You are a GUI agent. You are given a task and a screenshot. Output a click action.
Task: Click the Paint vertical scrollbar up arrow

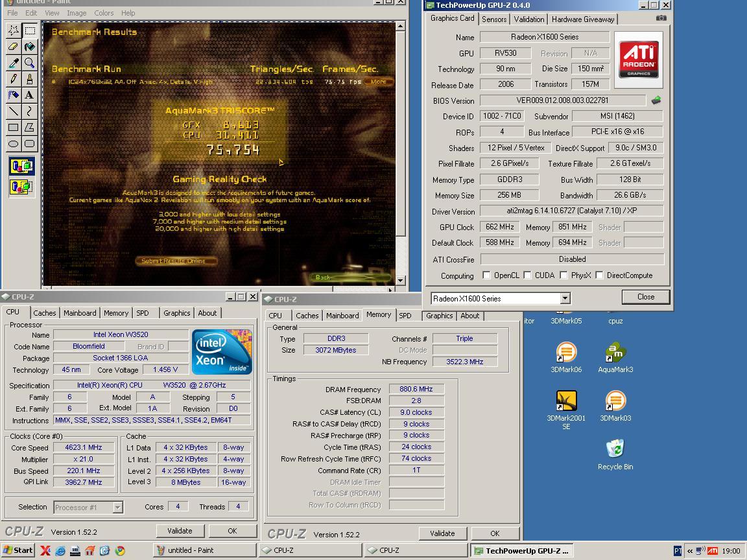pos(400,26)
